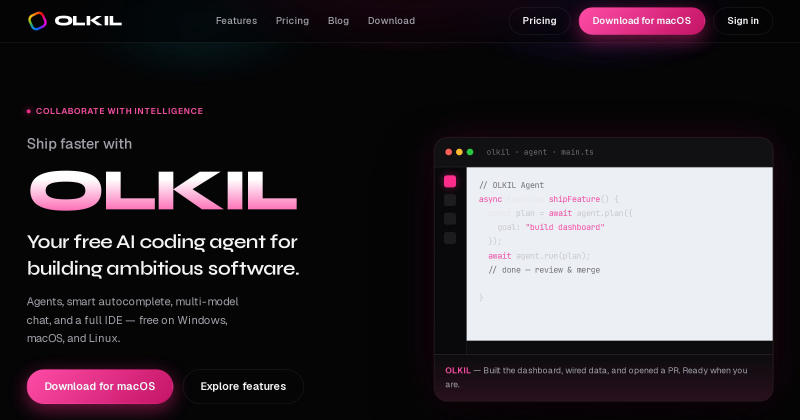Select the second dark sidebar square icon

click(450, 200)
